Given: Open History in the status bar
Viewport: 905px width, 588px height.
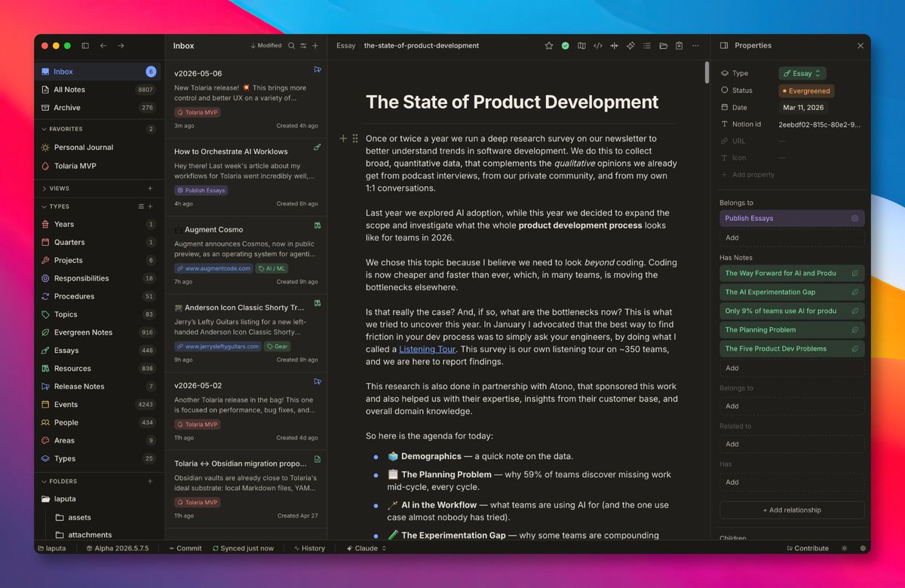Looking at the screenshot, I should tap(309, 548).
